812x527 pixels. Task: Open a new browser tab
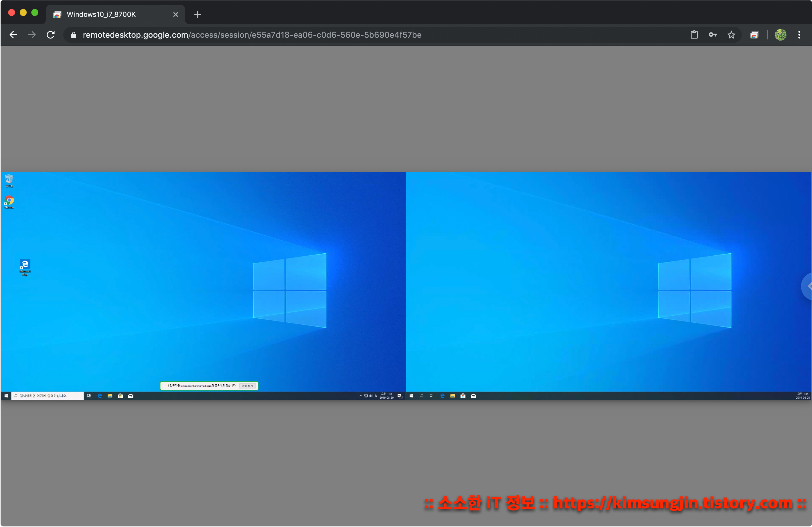pyautogui.click(x=197, y=14)
